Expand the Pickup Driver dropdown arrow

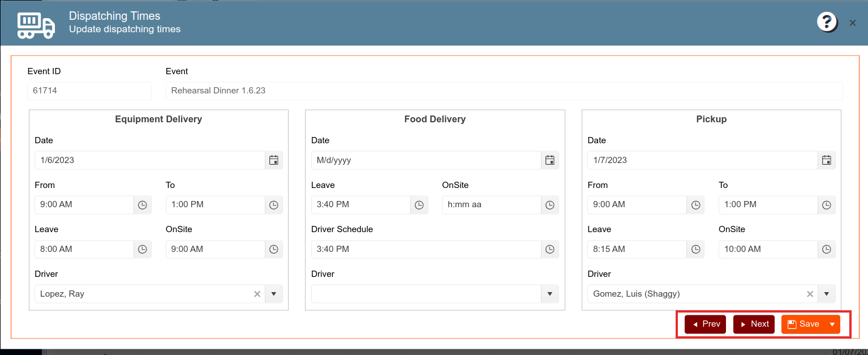tap(827, 294)
